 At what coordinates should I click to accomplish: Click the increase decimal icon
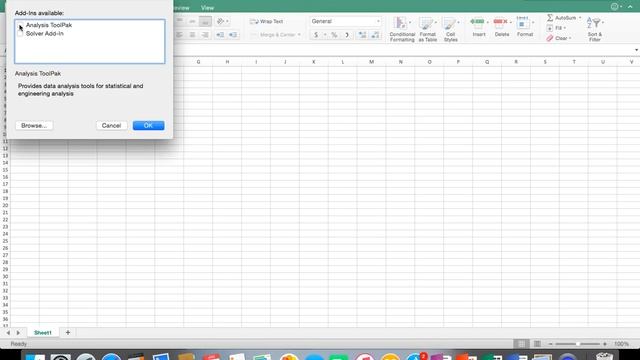point(362,35)
